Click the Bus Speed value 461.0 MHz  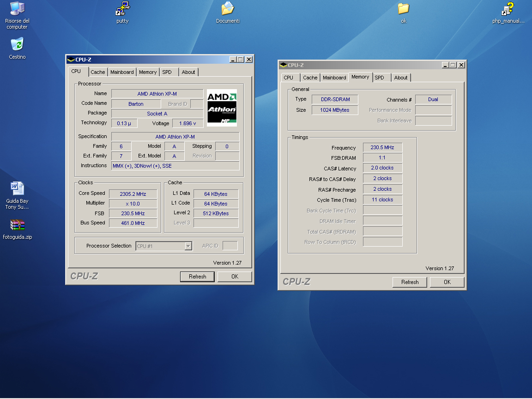coord(133,223)
